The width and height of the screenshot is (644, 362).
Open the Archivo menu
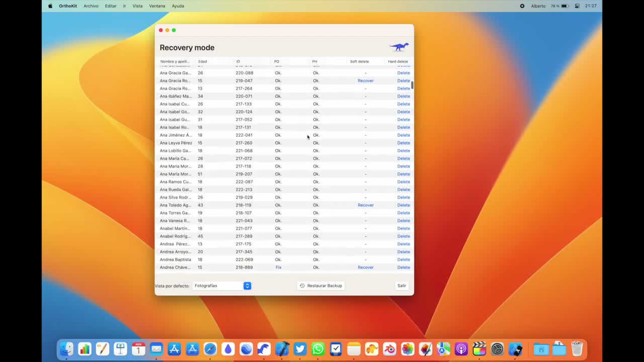tap(91, 6)
